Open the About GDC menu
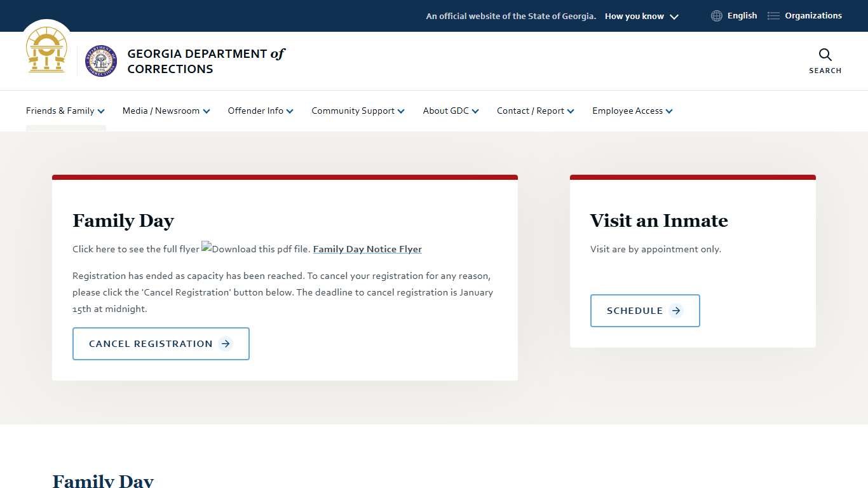868x488 pixels. point(451,111)
